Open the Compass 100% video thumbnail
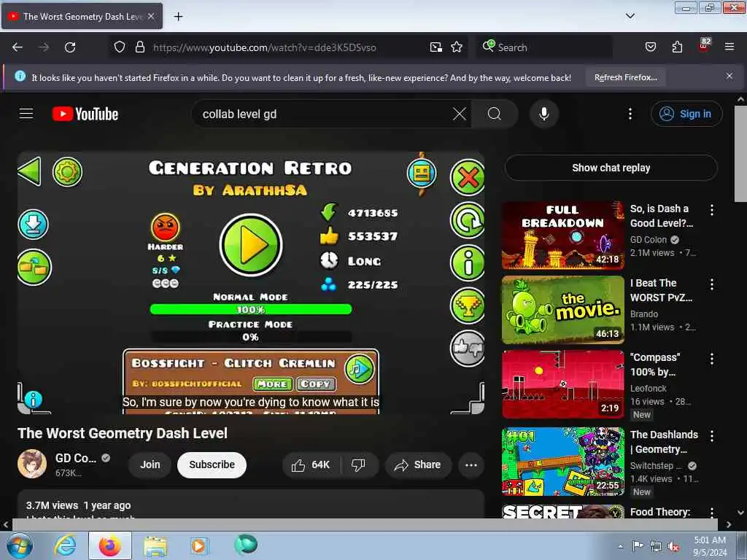This screenshot has width=747, height=560. pyautogui.click(x=562, y=384)
